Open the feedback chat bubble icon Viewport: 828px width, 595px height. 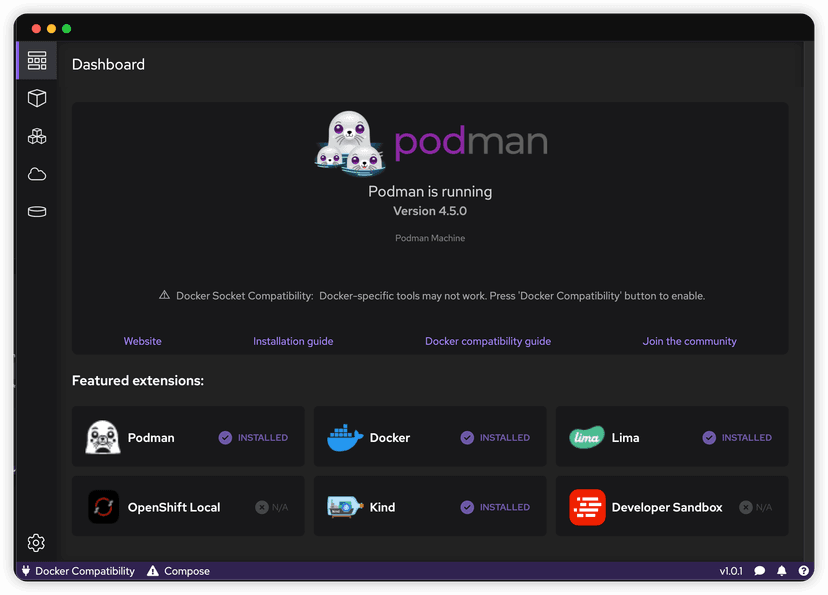[x=761, y=570]
